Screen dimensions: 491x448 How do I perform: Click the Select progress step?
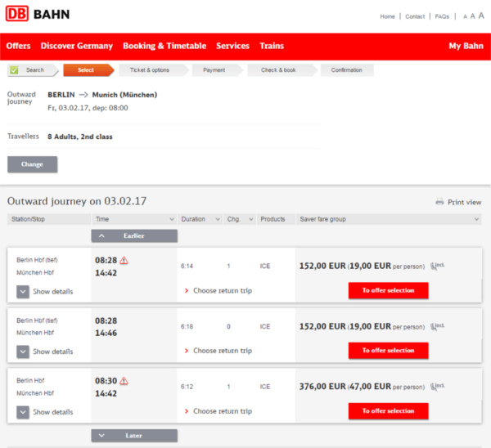tap(88, 70)
